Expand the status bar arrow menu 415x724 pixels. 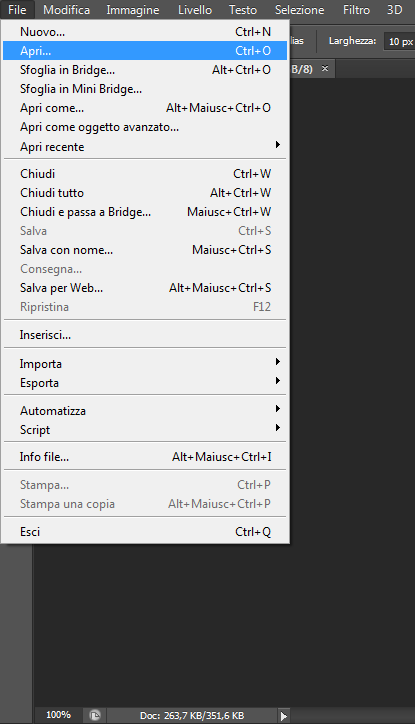point(283,716)
